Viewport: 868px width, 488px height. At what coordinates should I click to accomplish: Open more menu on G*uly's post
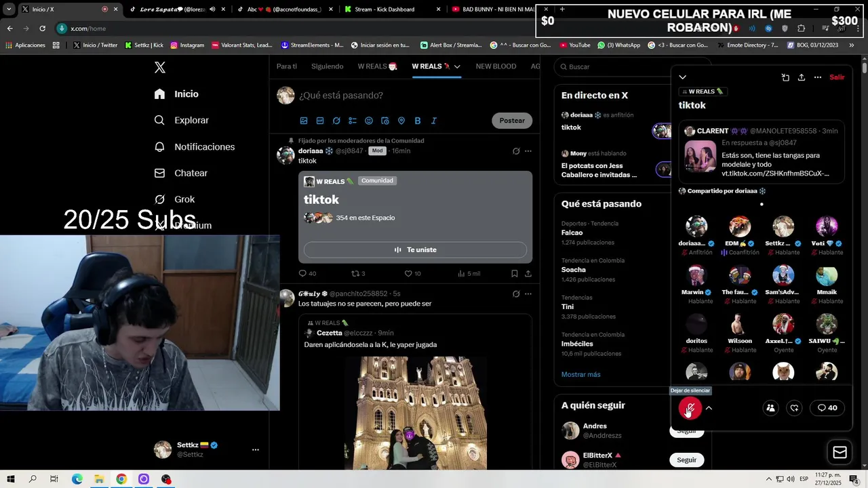pyautogui.click(x=528, y=294)
